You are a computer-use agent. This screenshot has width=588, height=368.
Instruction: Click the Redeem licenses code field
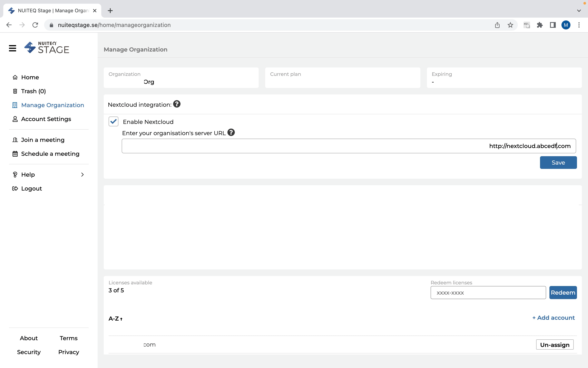(x=488, y=293)
